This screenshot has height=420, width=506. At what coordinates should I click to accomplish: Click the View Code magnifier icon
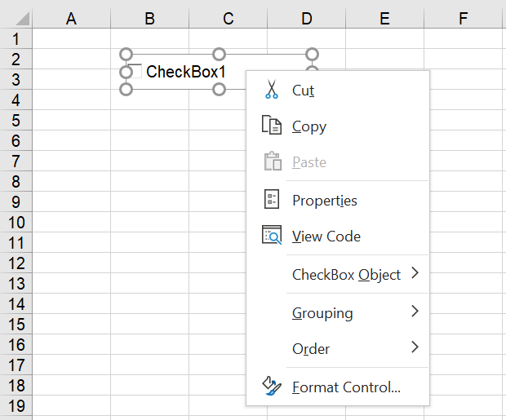272,235
